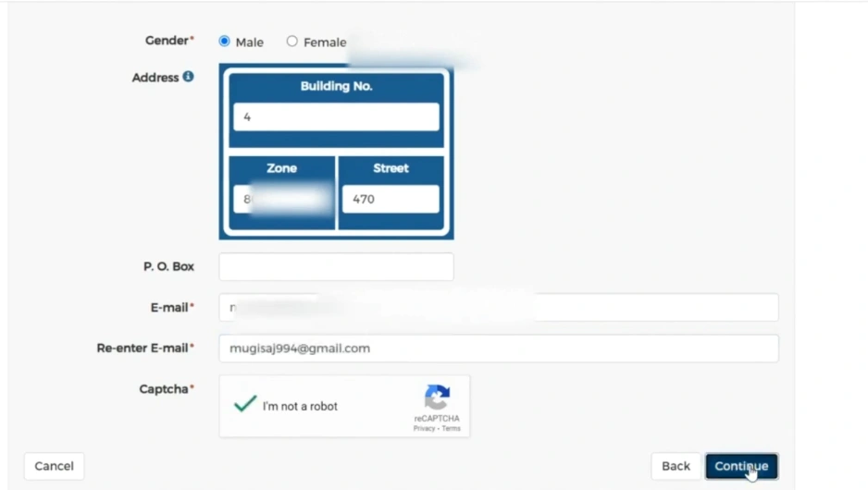The height and width of the screenshot is (490, 868).
Task: Click the Street field showing 470
Action: [391, 199]
